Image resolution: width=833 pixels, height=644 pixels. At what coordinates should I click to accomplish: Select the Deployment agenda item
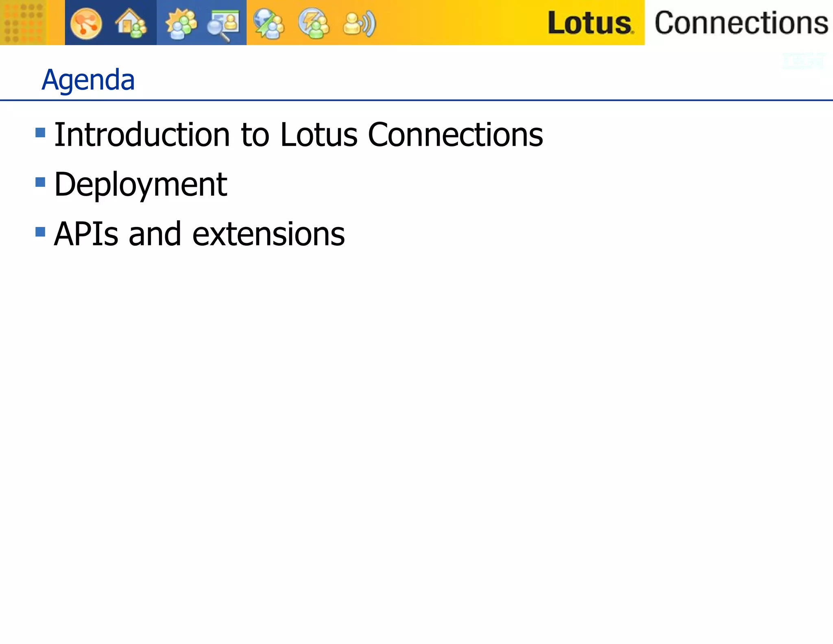[x=140, y=184]
